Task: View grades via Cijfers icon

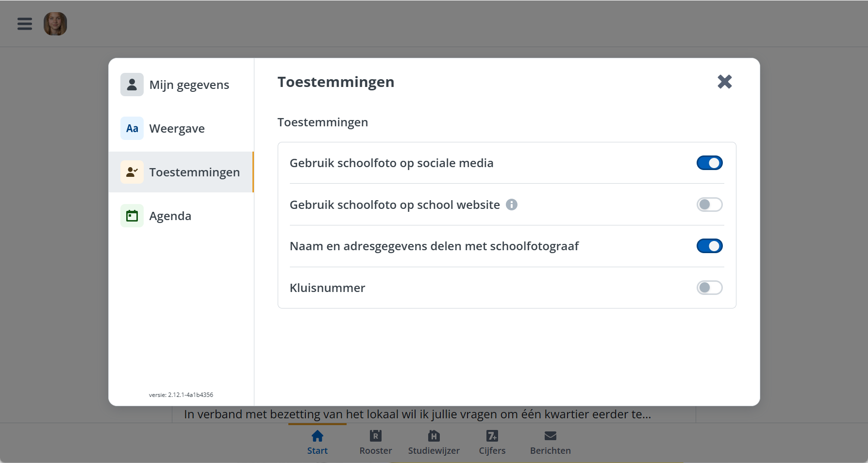Action: tap(492, 436)
